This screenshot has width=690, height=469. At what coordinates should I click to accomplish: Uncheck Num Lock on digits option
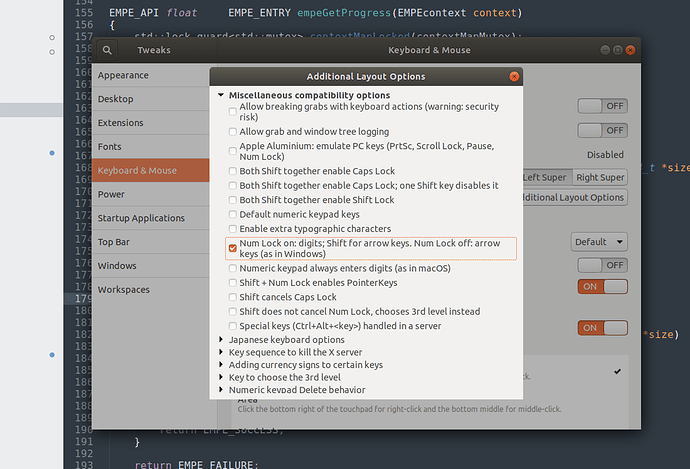point(233,248)
